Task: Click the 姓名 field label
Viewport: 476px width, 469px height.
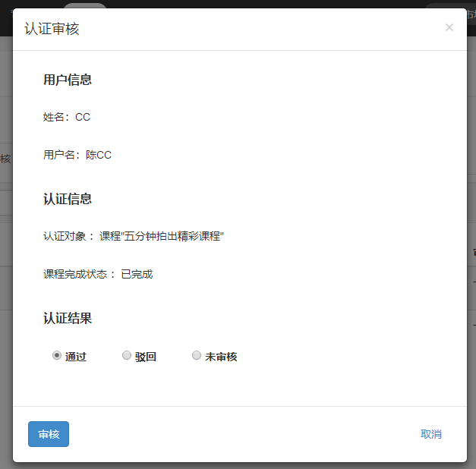Action: tap(56, 117)
